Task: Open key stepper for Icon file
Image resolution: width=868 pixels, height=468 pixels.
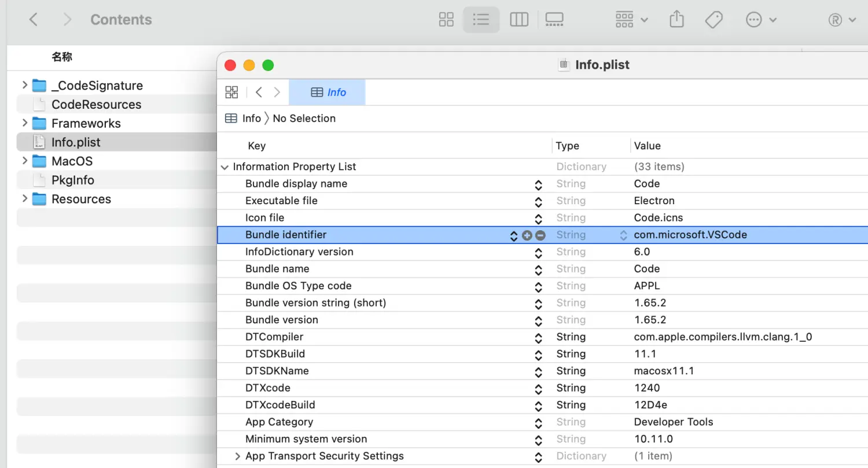Action: [538, 219]
